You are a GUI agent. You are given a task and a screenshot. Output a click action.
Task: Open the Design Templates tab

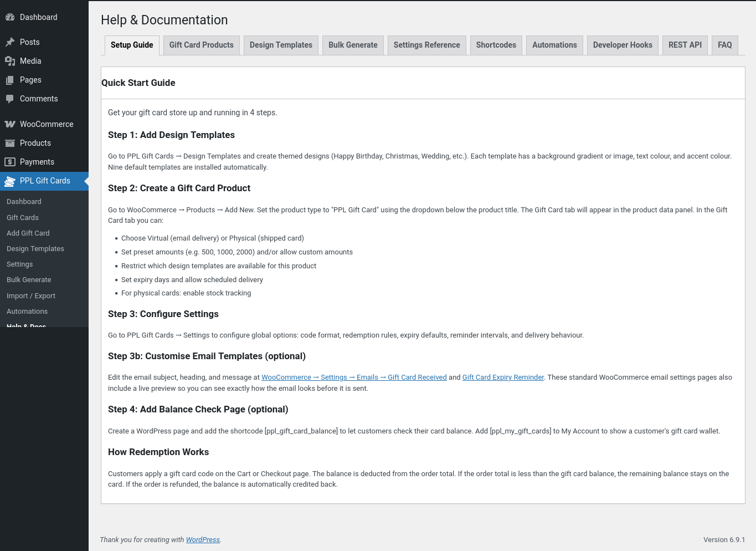coord(281,45)
